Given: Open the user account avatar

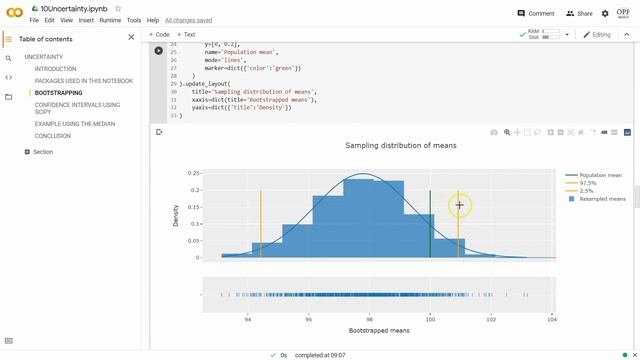Looking at the screenshot, I should pos(623,13).
